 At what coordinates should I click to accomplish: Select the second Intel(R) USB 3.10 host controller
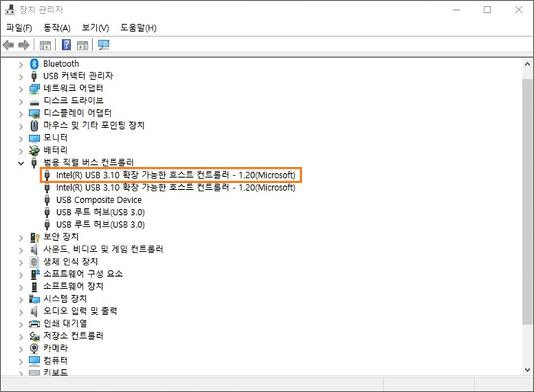point(175,188)
